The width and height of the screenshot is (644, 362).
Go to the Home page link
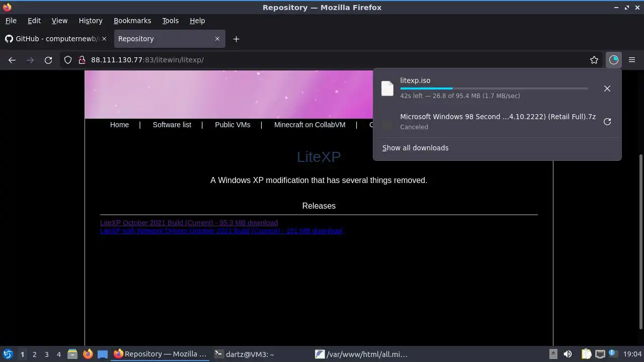[x=119, y=125]
